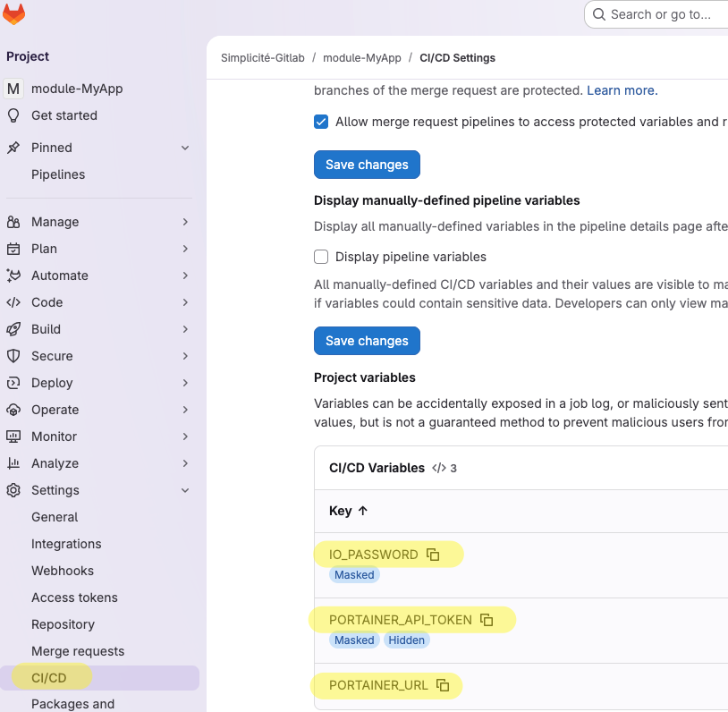Copy the PORTAINER_API_TOKEN variable key

click(x=486, y=619)
